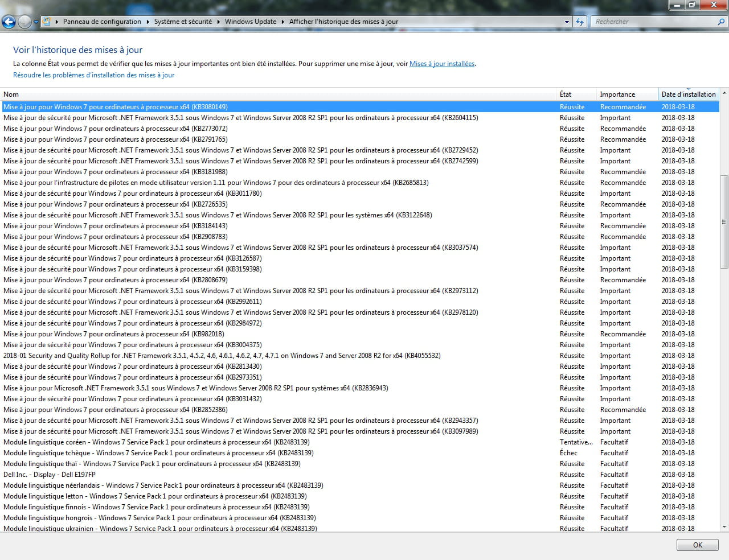Select update row KB2729452
The width and height of the screenshot is (729, 560).
coord(360,150)
